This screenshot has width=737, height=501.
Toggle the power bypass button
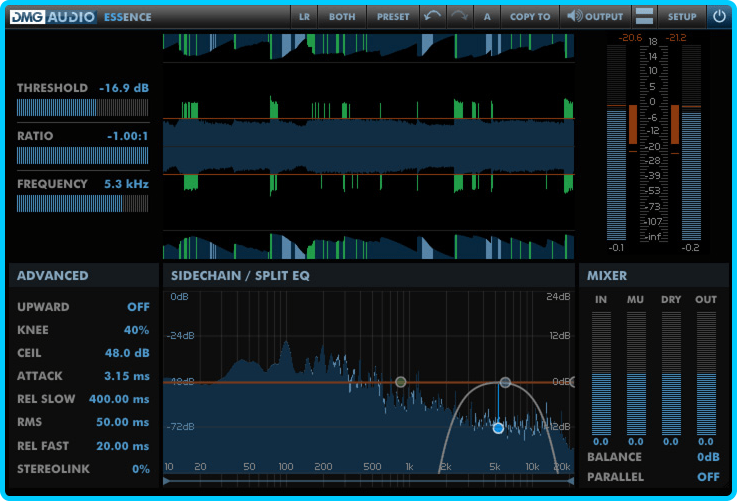719,16
